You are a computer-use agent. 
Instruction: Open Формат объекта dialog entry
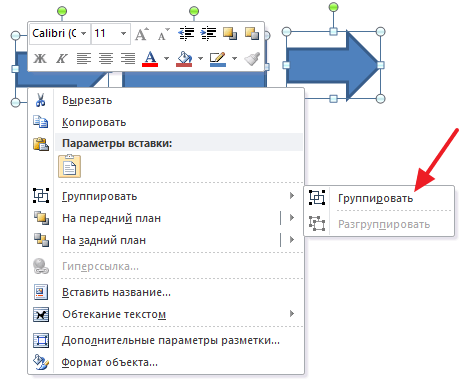[x=166, y=362]
